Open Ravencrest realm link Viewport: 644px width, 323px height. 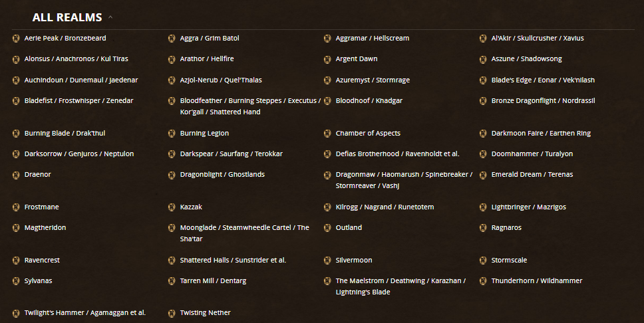pyautogui.click(x=42, y=261)
